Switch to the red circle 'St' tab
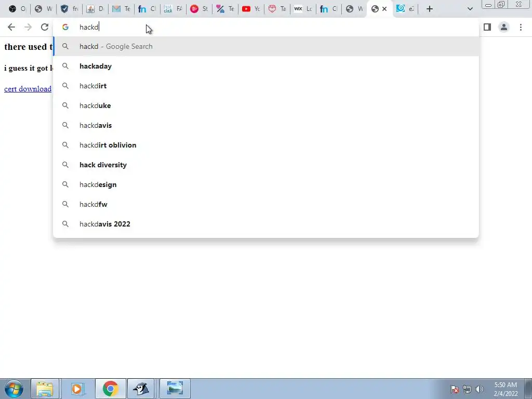The height and width of the screenshot is (399, 532). click(199, 9)
